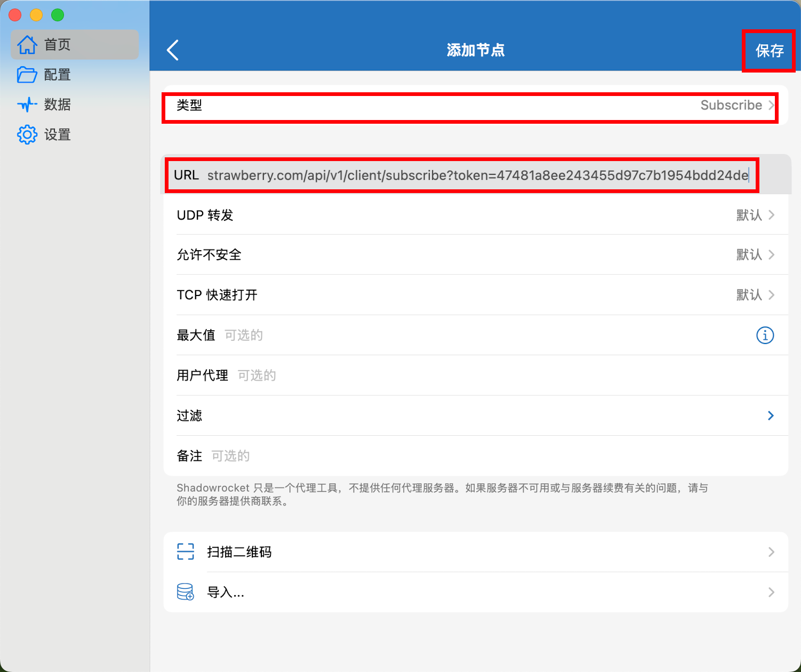The height and width of the screenshot is (672, 801).
Task: Click the database import icon beside 导入
Action: point(186,591)
